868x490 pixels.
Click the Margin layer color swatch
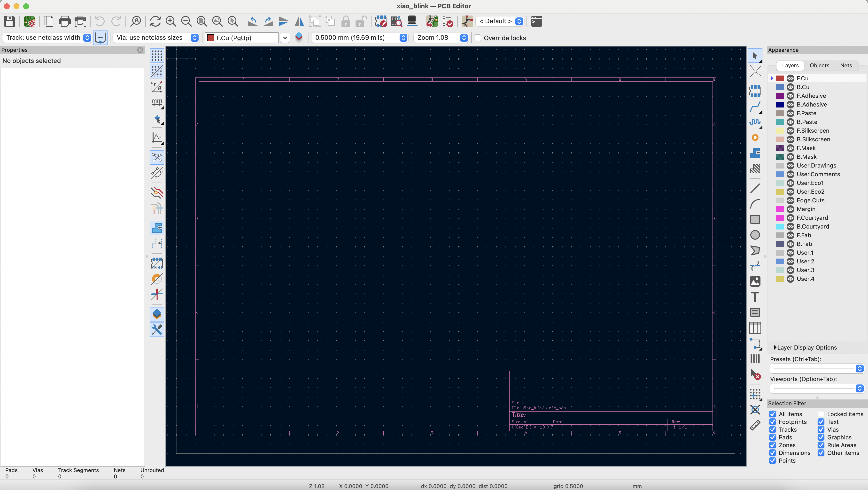pyautogui.click(x=780, y=209)
